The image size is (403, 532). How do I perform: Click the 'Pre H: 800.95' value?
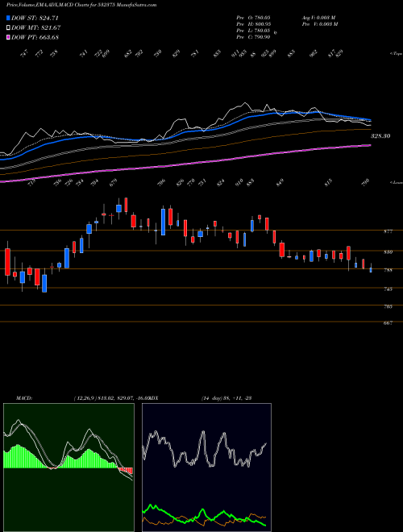[x=253, y=24]
